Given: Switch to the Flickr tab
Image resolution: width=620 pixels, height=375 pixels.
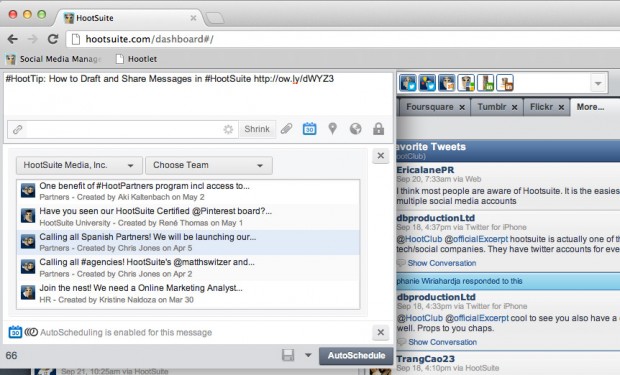Looking at the screenshot, I should 541,107.
